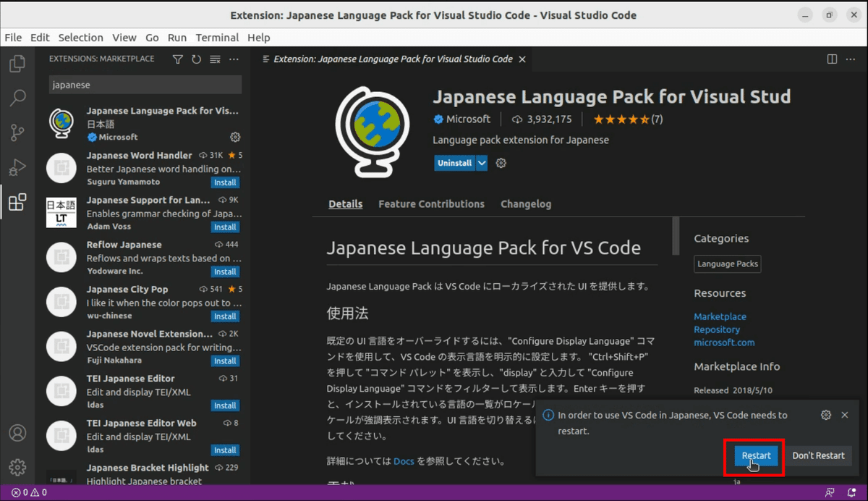Dismiss the restart notification
868x501 pixels.
point(845,415)
